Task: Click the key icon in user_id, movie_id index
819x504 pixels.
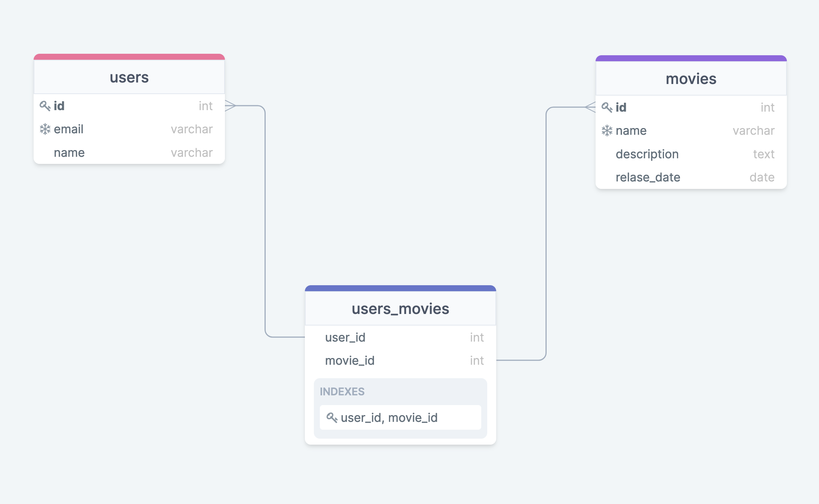Action: click(x=332, y=417)
